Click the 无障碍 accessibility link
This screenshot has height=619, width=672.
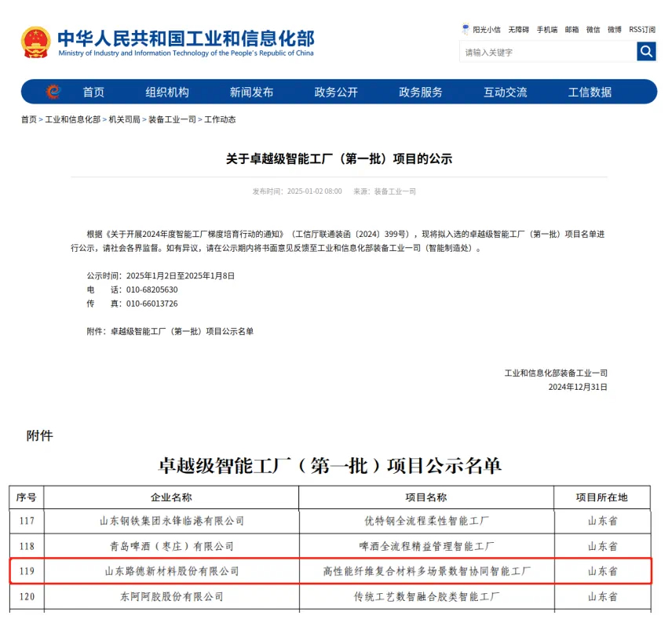(519, 30)
